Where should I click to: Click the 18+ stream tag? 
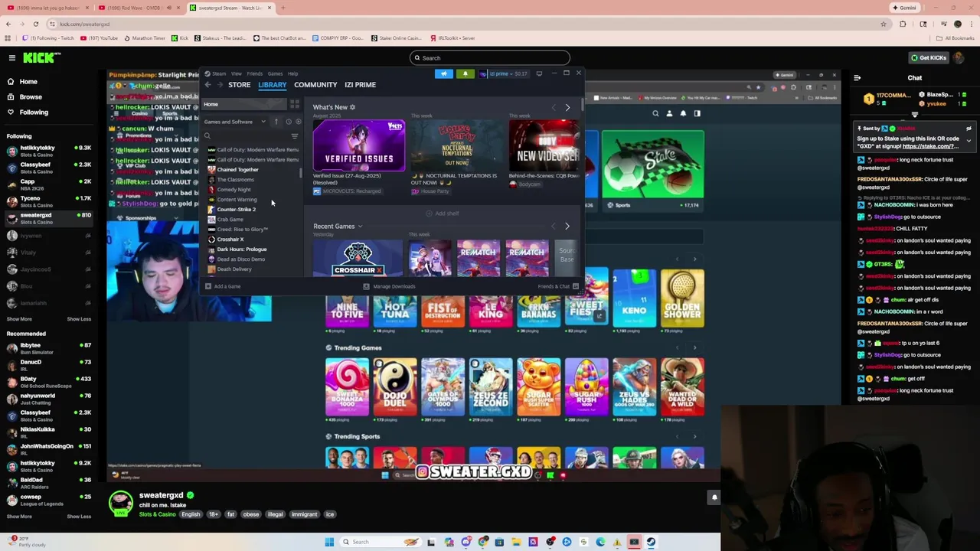pos(213,514)
